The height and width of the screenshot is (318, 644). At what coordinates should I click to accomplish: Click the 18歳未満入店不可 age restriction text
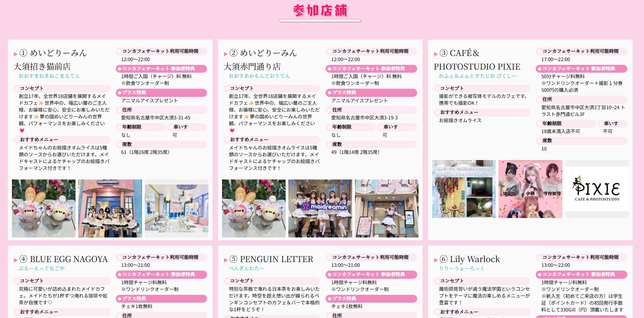[x=561, y=131]
